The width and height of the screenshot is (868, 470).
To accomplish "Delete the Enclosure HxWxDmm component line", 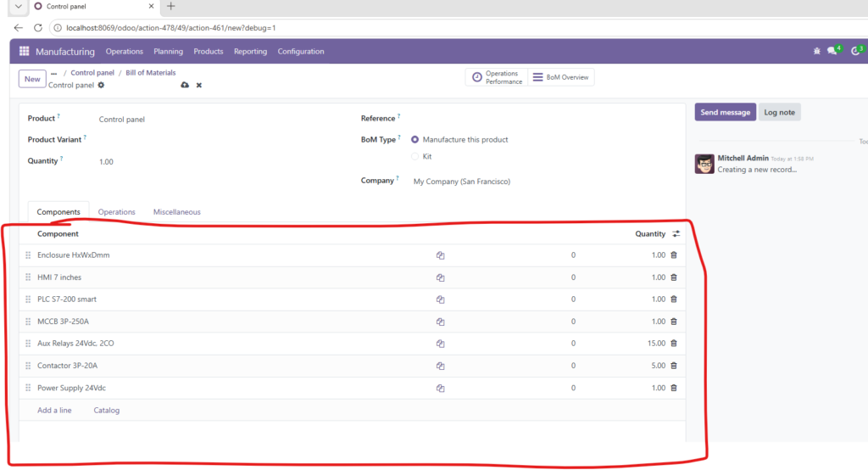I will click(674, 255).
